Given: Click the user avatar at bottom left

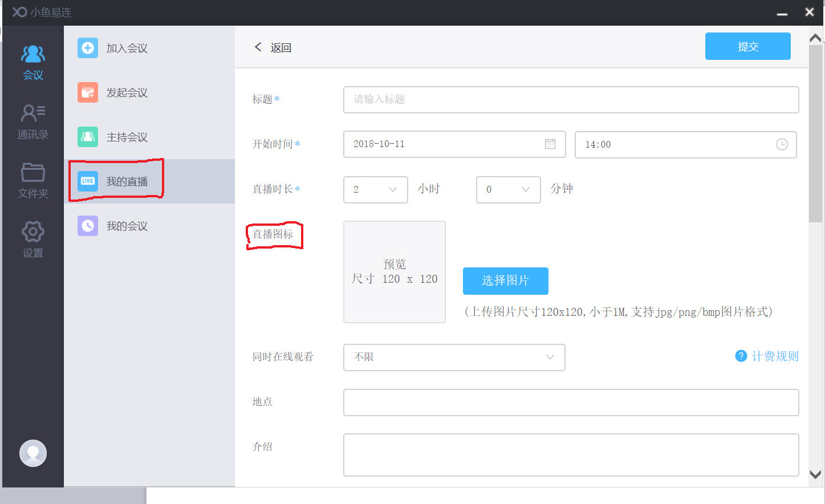Looking at the screenshot, I should click(x=32, y=453).
